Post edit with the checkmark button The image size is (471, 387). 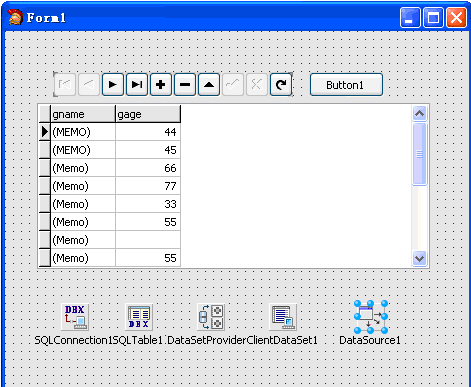233,85
